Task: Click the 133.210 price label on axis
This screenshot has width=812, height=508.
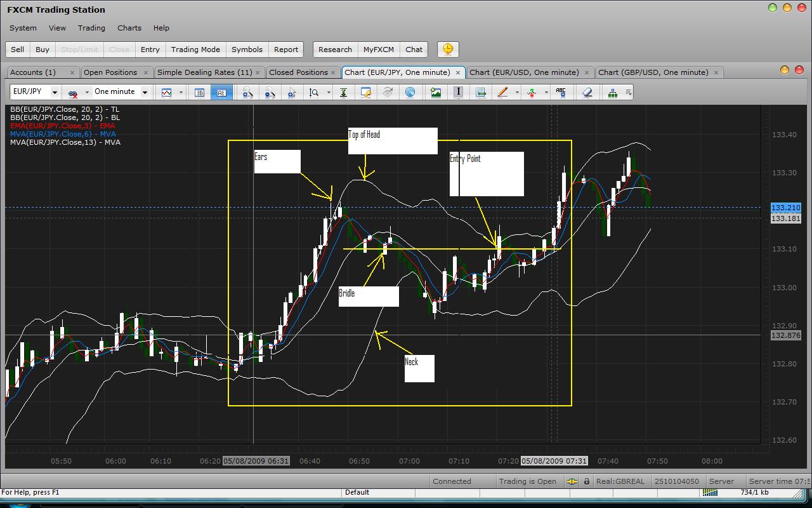Action: pos(786,208)
